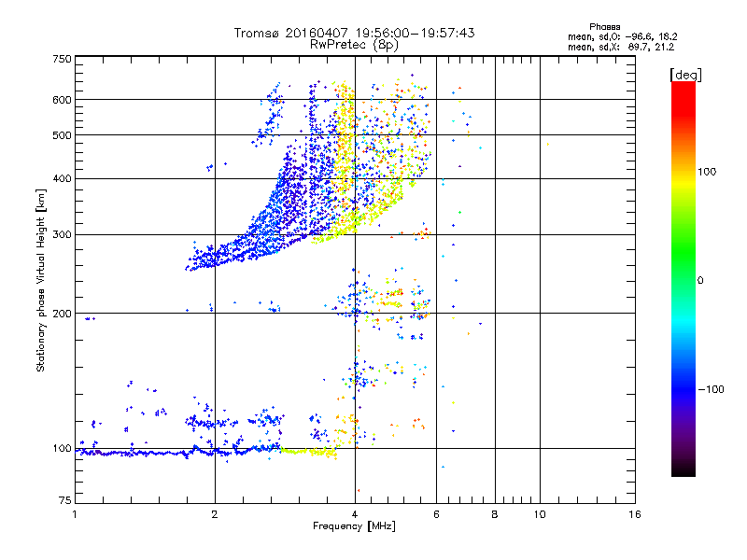Viewport: 747px width, 560px height.
Task: Click the '500' y-axis tick label
Action: [x=62, y=135]
